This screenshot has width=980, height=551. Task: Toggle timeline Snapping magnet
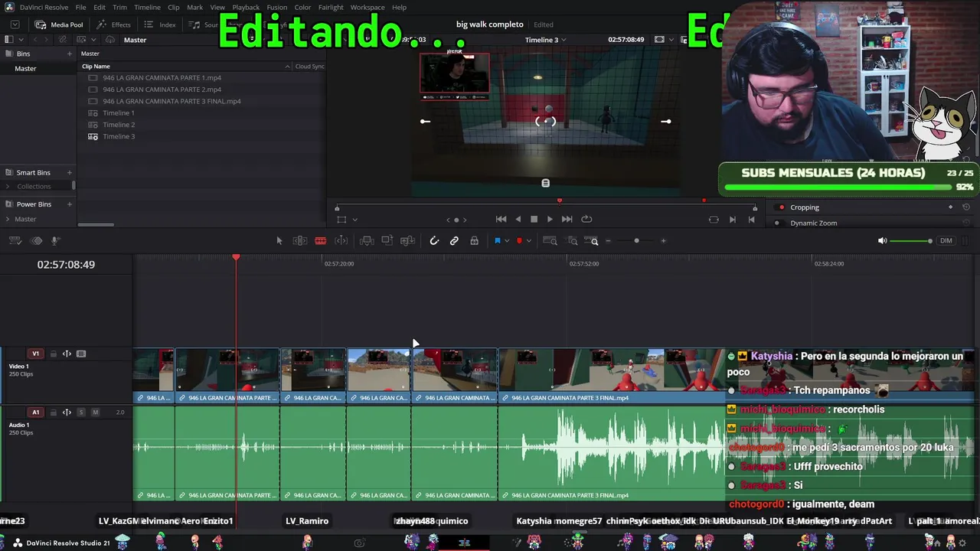[434, 241]
